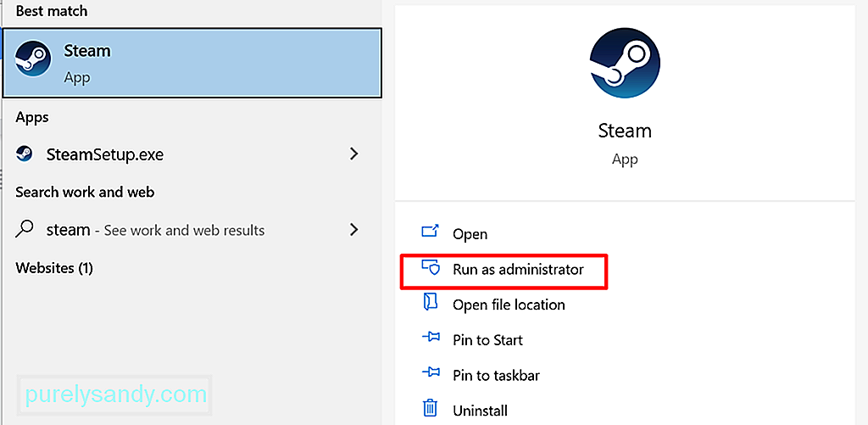Click the Steam title in details pane
This screenshot has height=425, width=868.
[625, 131]
